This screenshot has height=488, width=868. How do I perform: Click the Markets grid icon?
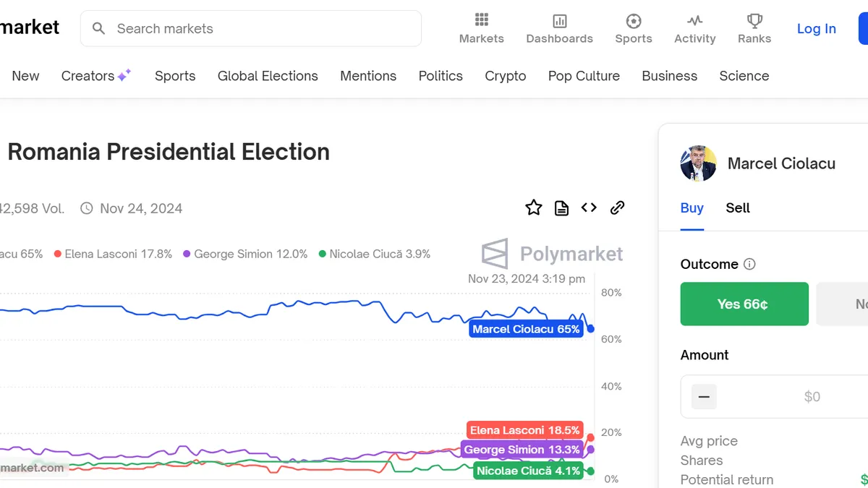(482, 20)
